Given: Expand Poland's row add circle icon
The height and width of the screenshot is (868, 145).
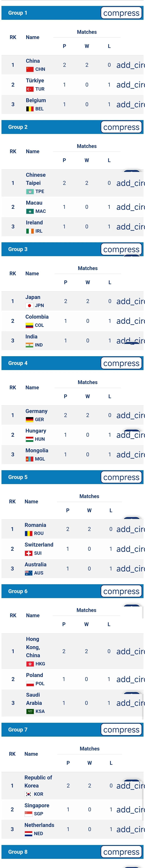Looking at the screenshot, I should coord(130,679).
